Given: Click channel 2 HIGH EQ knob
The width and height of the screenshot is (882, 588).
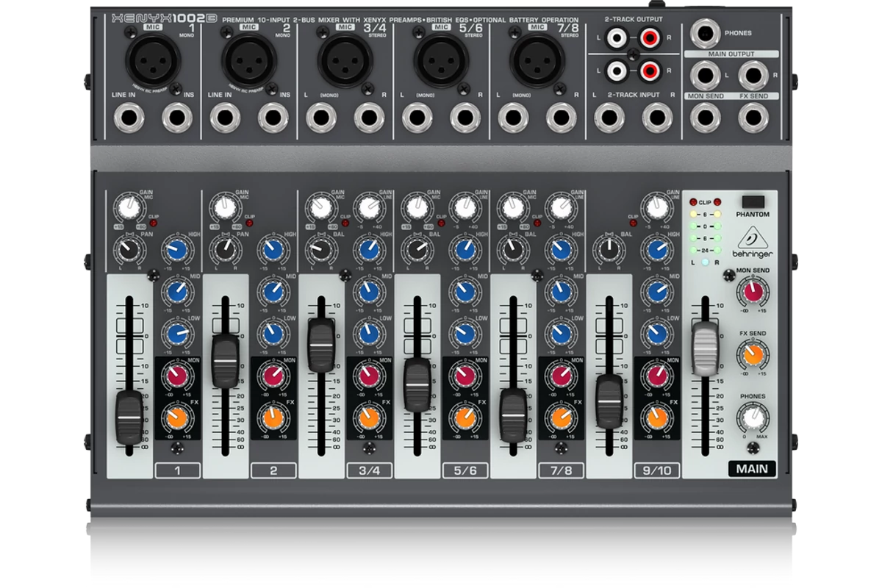Looking at the screenshot, I should (273, 250).
